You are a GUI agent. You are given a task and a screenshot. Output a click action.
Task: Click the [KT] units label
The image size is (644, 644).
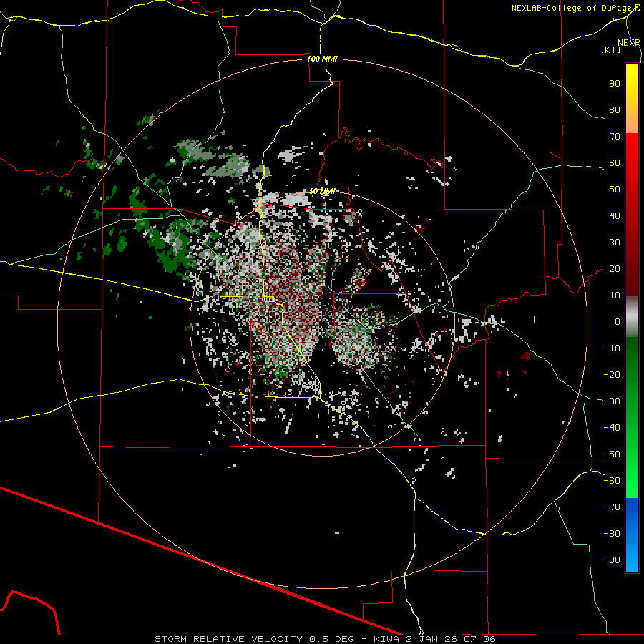point(611,49)
